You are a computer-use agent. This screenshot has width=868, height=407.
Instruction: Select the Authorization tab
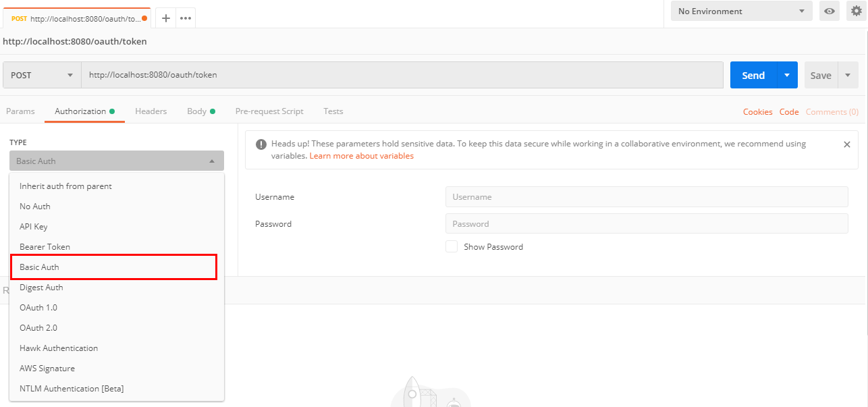click(84, 111)
